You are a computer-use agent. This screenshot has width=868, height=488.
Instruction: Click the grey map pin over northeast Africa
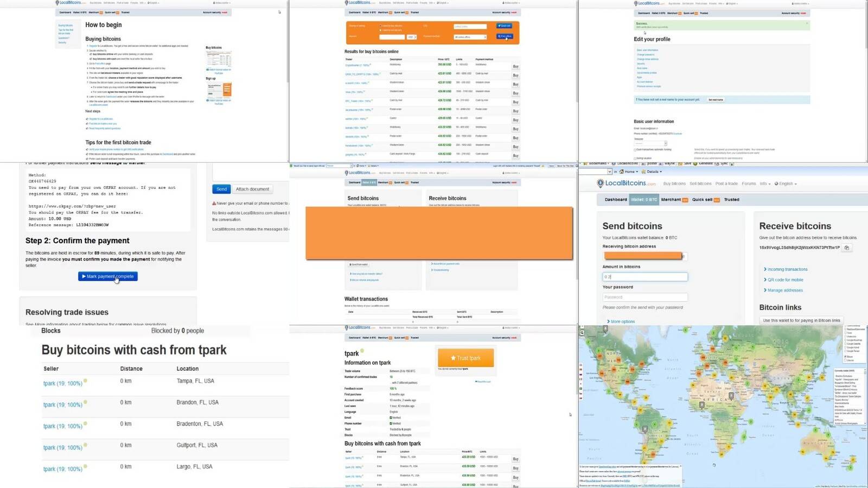tap(731, 396)
